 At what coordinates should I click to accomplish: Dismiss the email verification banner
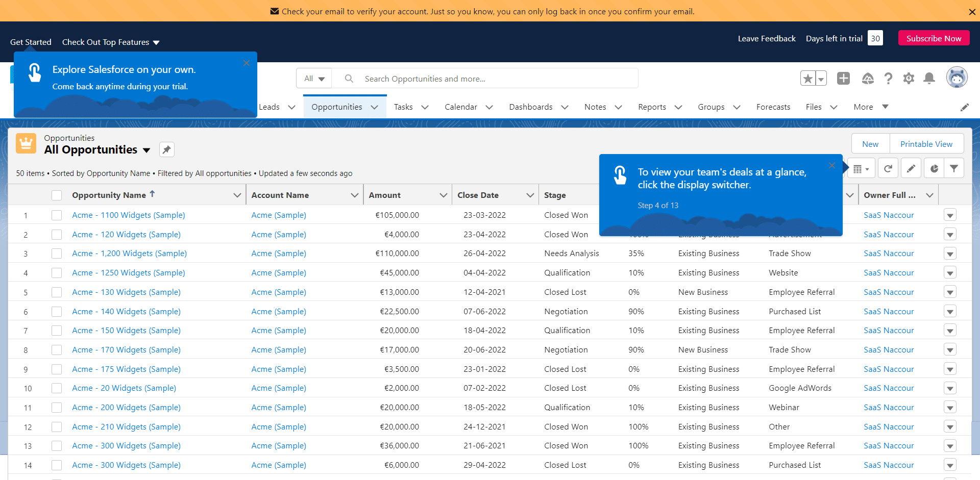point(972,12)
